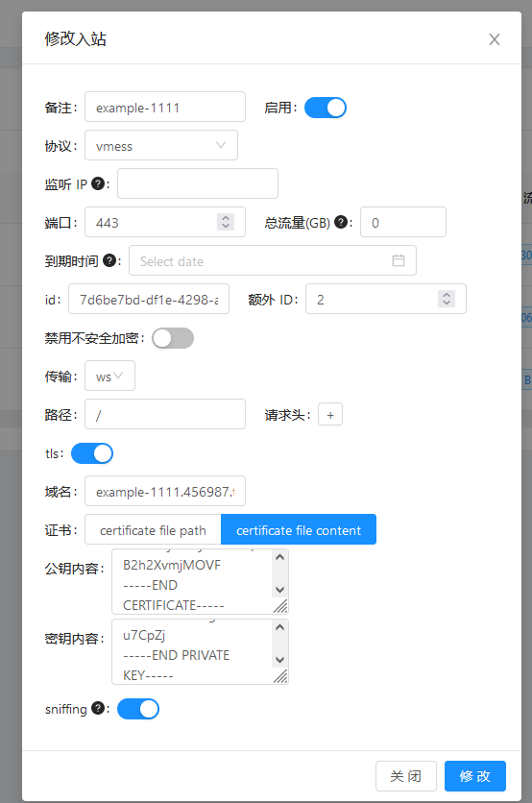
Task: Open the 传输 ws dropdown
Action: (110, 376)
